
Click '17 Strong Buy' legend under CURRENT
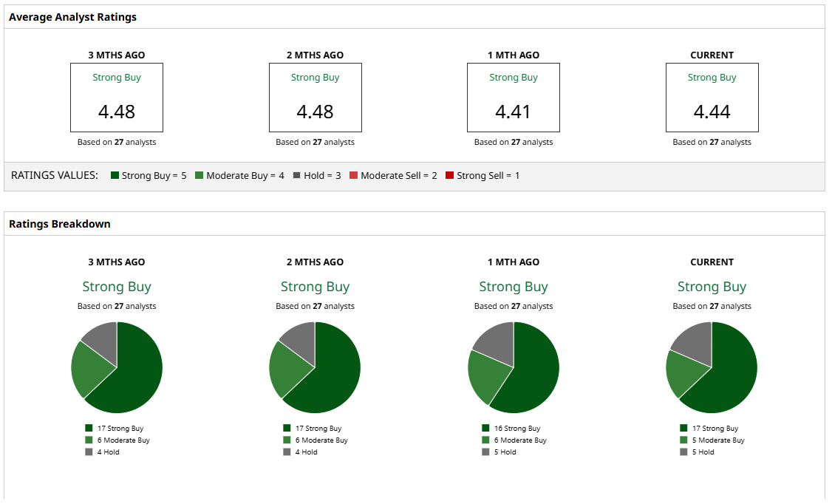[709, 428]
